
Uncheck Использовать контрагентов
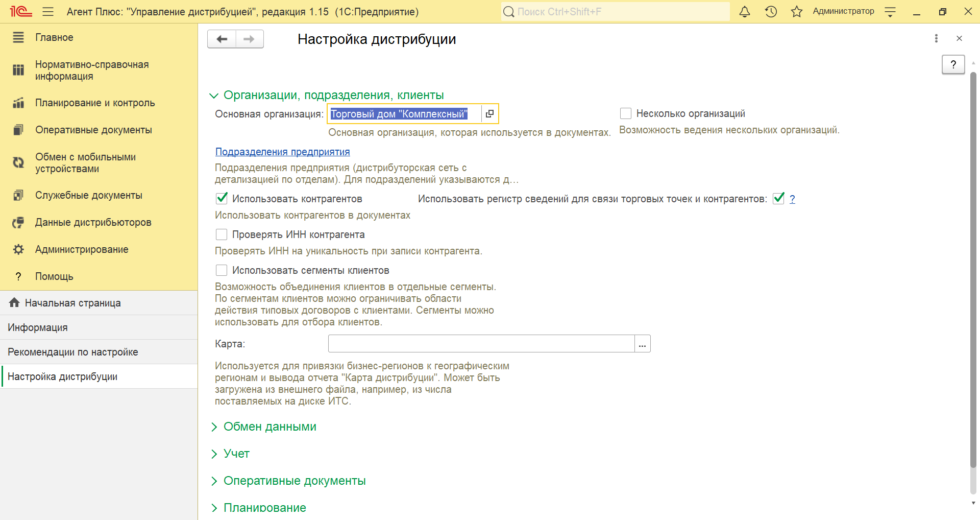click(222, 198)
